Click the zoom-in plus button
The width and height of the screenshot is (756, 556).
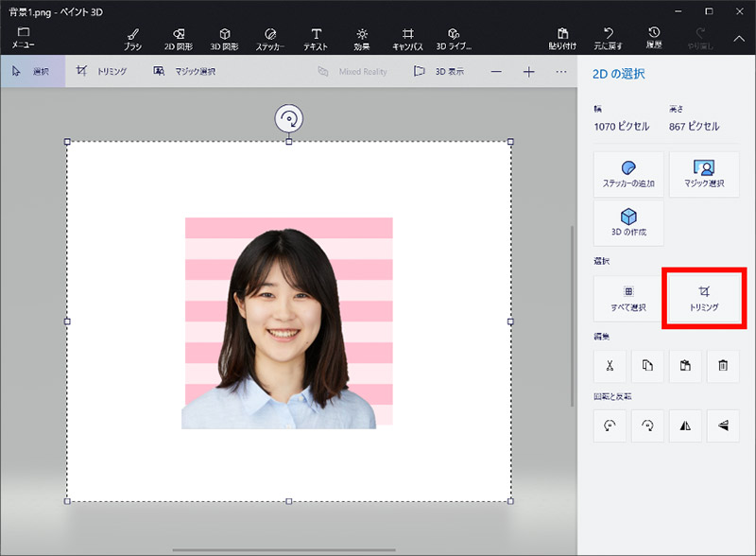pos(529,72)
